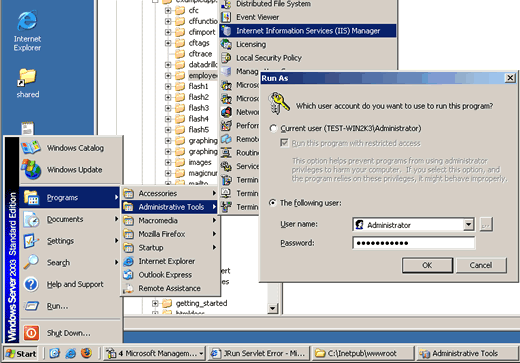Open Mozilla Firefox programs submenu
This screenshot has height=363, width=520.
click(x=170, y=234)
